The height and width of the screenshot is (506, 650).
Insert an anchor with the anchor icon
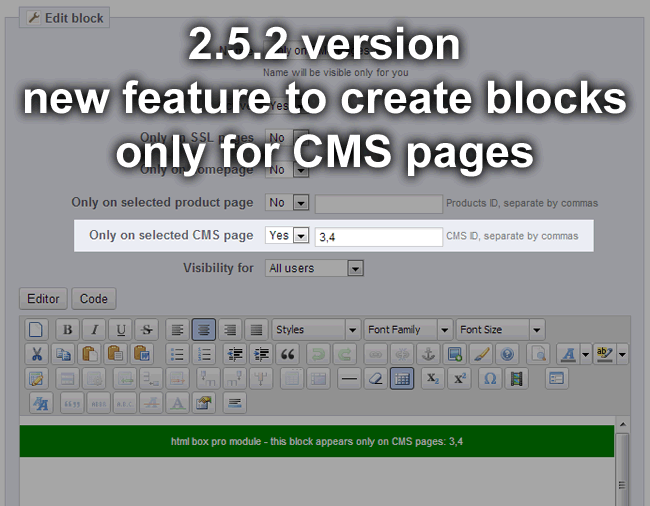[x=428, y=354]
